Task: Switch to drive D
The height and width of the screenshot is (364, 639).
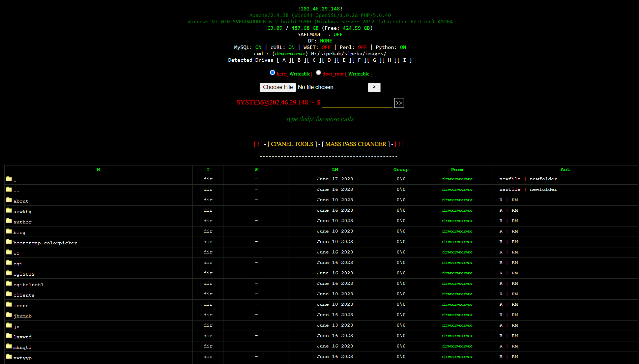Action: (329, 60)
